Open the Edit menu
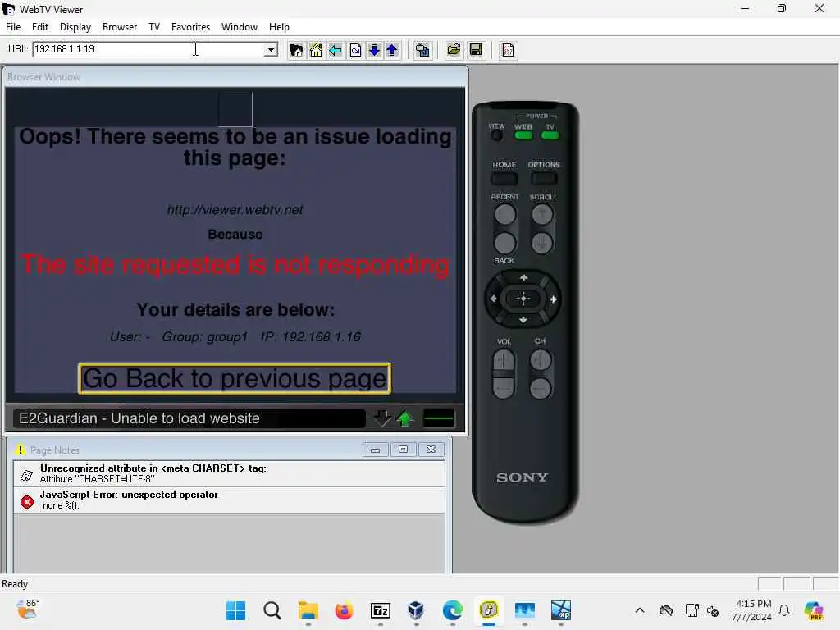Screen dimensions: 840x630 point(40,27)
